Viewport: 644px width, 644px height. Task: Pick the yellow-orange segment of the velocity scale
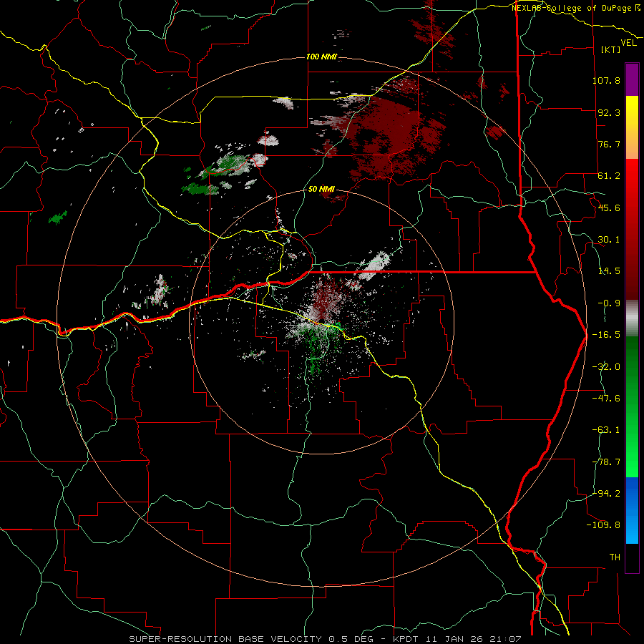(x=632, y=127)
